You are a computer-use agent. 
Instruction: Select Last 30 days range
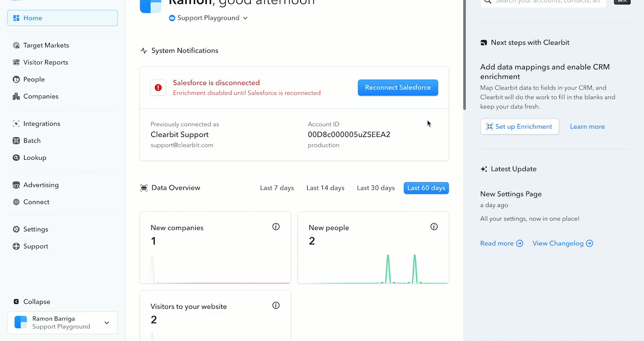[376, 188]
